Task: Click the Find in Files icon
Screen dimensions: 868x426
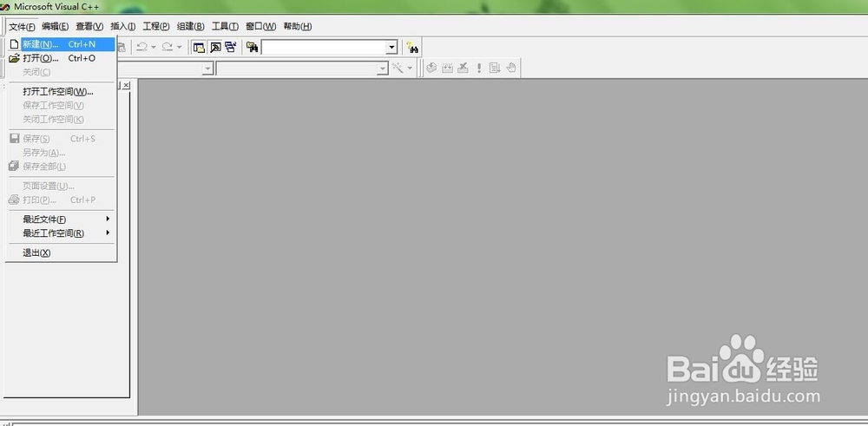Action: coord(253,48)
